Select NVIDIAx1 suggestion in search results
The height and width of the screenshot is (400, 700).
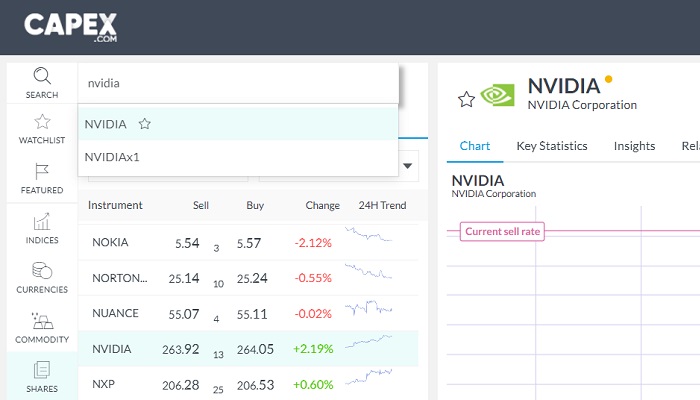tap(238, 157)
